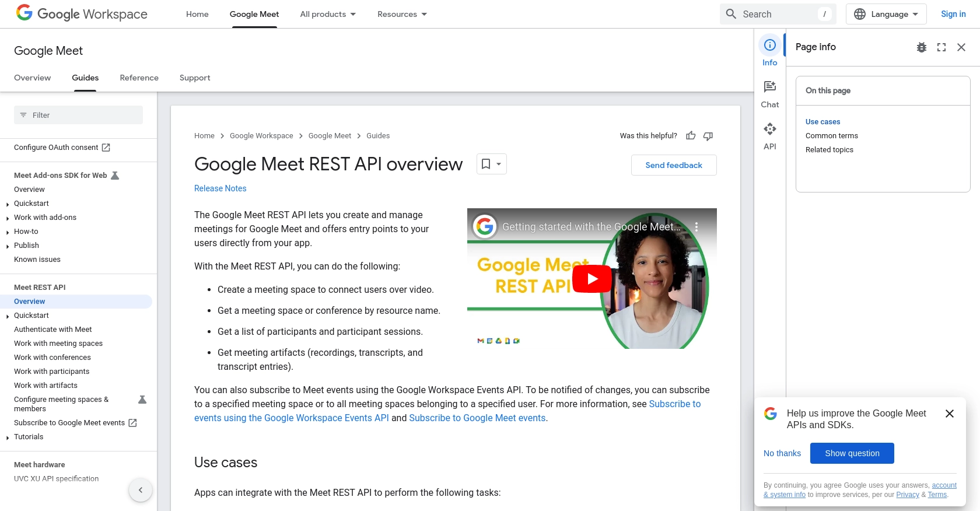Screen dimensions: 980x511
Task: Click thumbs down not helpful icon
Action: 708,136
